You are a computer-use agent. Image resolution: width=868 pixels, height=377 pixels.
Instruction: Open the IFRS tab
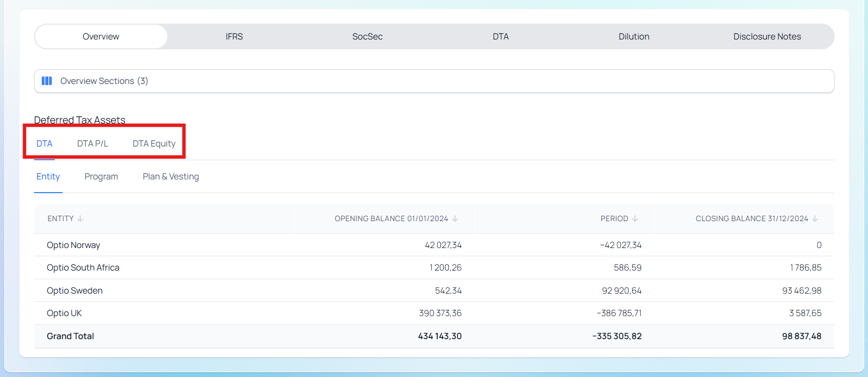[x=234, y=36]
